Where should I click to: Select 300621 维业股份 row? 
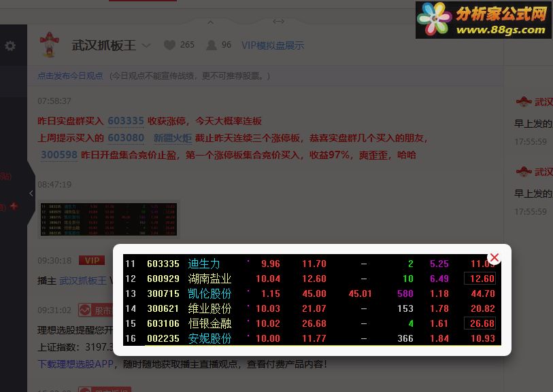tap(312, 308)
